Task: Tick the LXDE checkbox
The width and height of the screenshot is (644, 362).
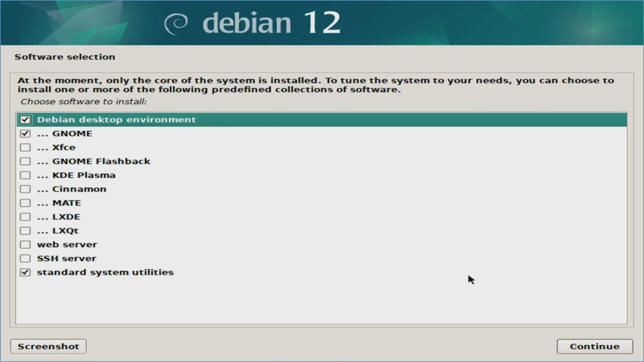Action: [25, 217]
